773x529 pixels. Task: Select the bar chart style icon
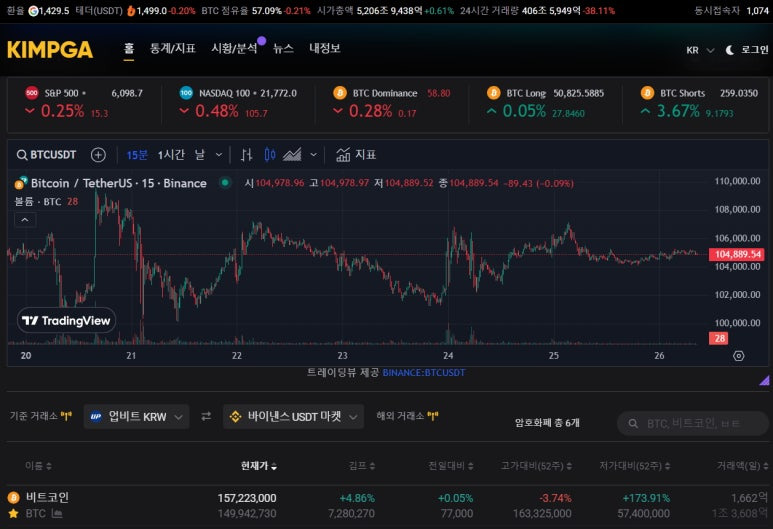[x=246, y=155]
